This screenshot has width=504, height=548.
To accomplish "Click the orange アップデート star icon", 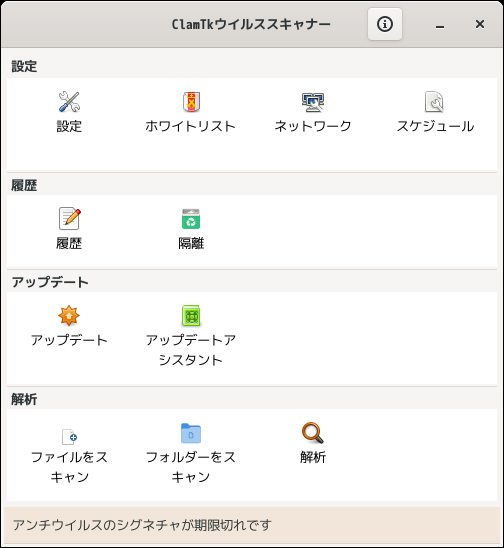I will tap(69, 315).
